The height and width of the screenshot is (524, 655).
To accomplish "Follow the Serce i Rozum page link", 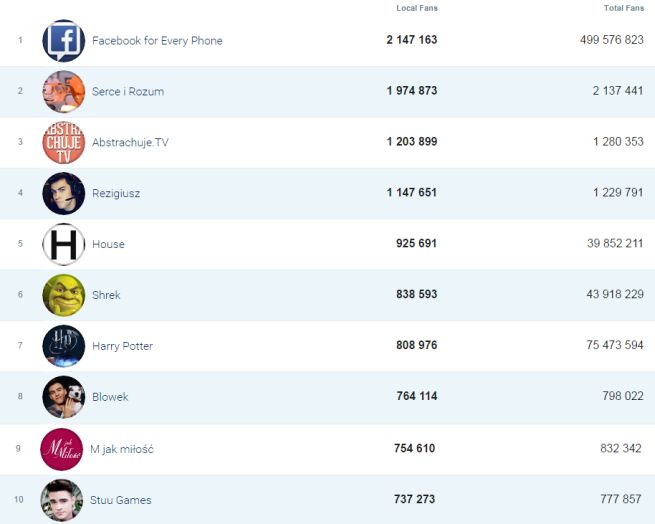I will 128,92.
